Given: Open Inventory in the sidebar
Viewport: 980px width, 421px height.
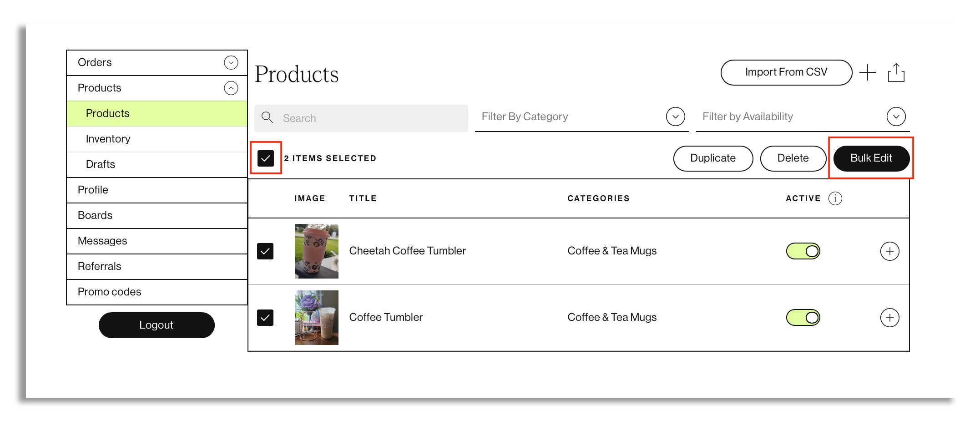Looking at the screenshot, I should pyautogui.click(x=108, y=139).
